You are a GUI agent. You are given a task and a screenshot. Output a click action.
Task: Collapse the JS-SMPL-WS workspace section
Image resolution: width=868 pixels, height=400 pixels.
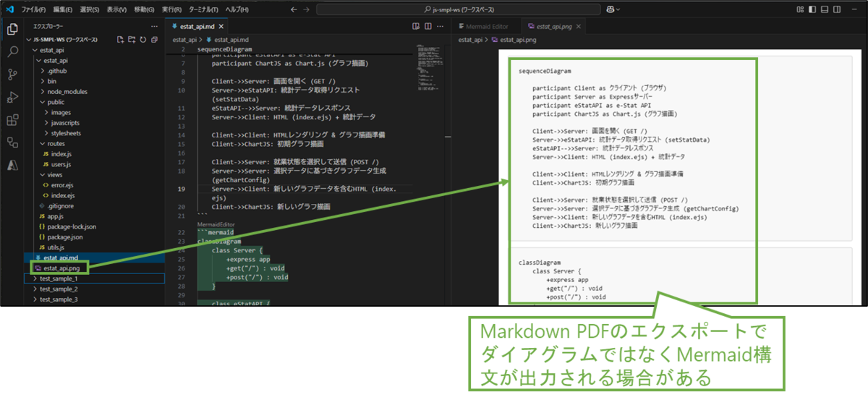coord(28,40)
